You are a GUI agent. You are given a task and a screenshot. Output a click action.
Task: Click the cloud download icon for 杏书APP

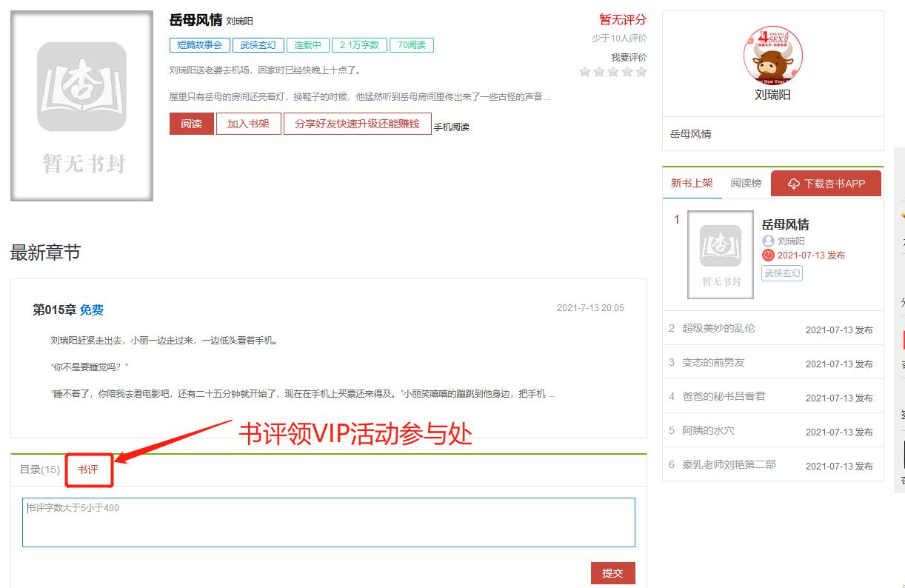794,184
